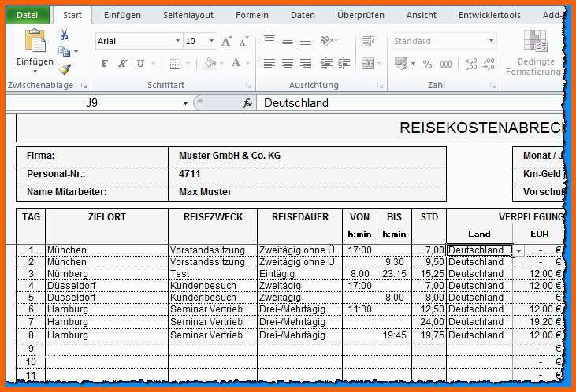Screen dimensions: 576x392
Task: Click the Datei button
Action: coord(28,15)
